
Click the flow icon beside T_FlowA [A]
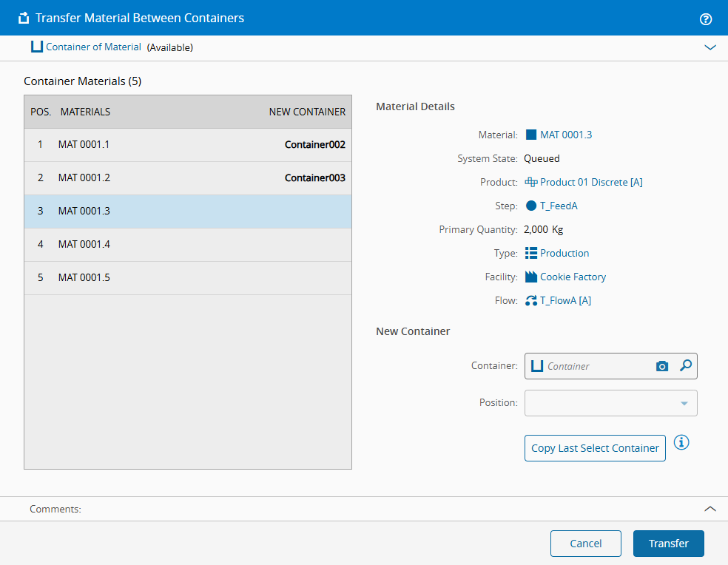tap(531, 300)
